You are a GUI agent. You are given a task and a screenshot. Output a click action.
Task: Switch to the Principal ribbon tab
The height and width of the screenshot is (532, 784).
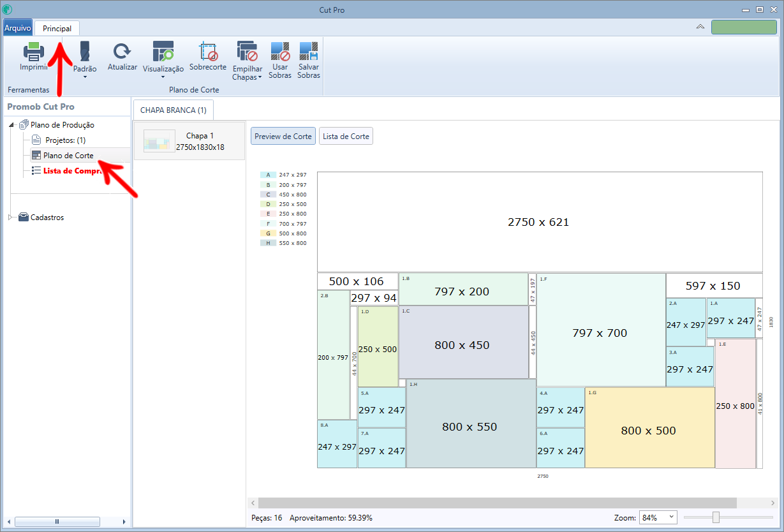click(x=57, y=28)
